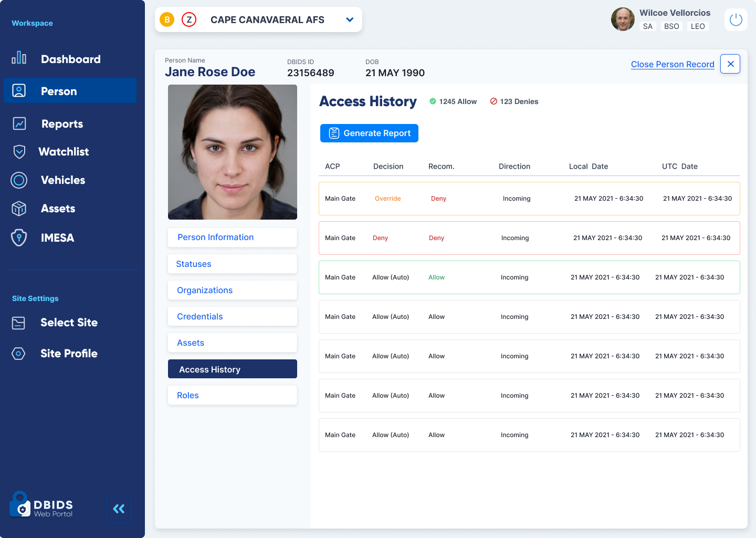756x538 pixels.
Task: Open IMESA in sidebar
Action: click(x=58, y=238)
